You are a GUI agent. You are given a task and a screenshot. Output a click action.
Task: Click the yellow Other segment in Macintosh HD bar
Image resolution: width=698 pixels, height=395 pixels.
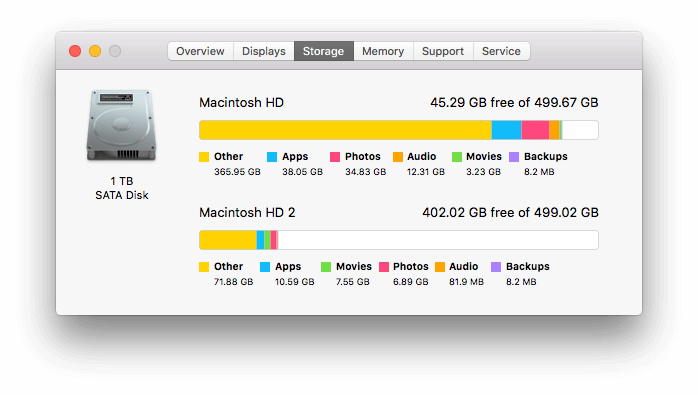pyautogui.click(x=345, y=130)
